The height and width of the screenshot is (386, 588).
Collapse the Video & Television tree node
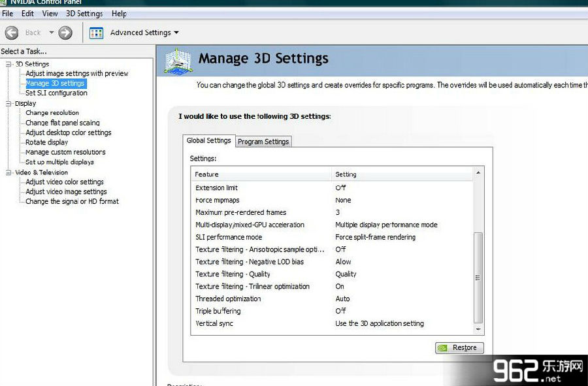point(8,172)
